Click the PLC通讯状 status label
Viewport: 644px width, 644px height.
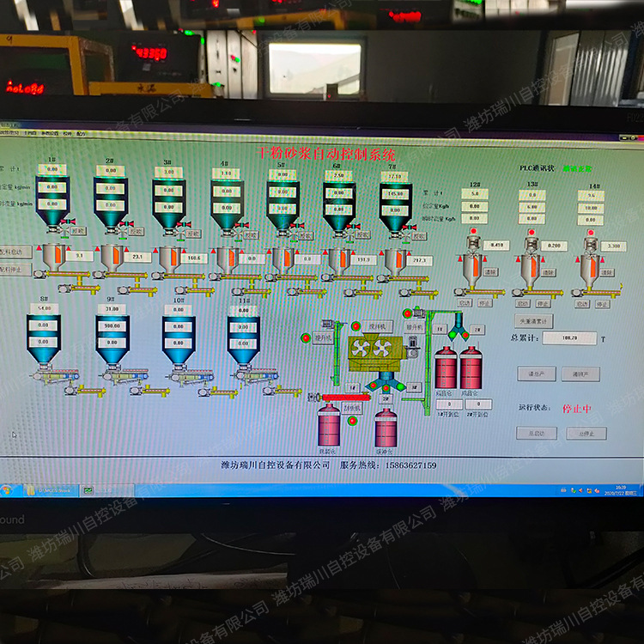pyautogui.click(x=537, y=168)
